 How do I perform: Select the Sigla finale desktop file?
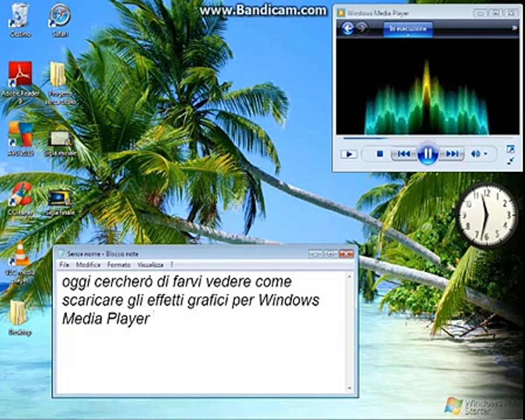click(x=59, y=203)
